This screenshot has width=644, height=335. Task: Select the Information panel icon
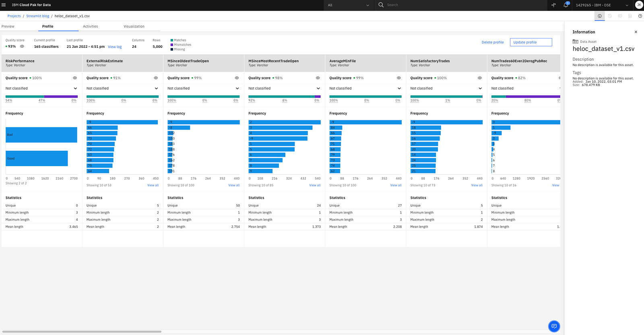600,16
